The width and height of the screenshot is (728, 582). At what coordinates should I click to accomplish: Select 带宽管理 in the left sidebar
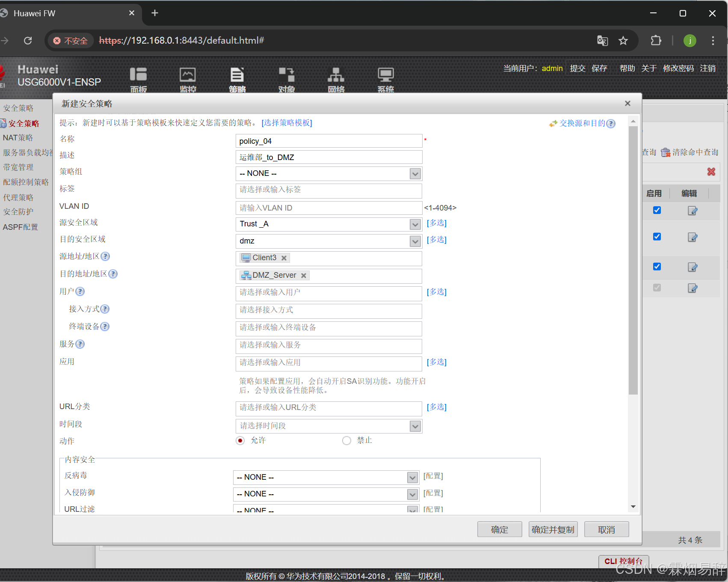pos(18,167)
